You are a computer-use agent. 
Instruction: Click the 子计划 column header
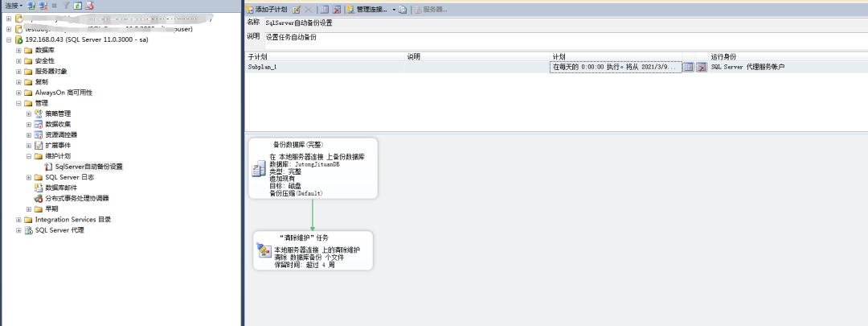[325, 56]
